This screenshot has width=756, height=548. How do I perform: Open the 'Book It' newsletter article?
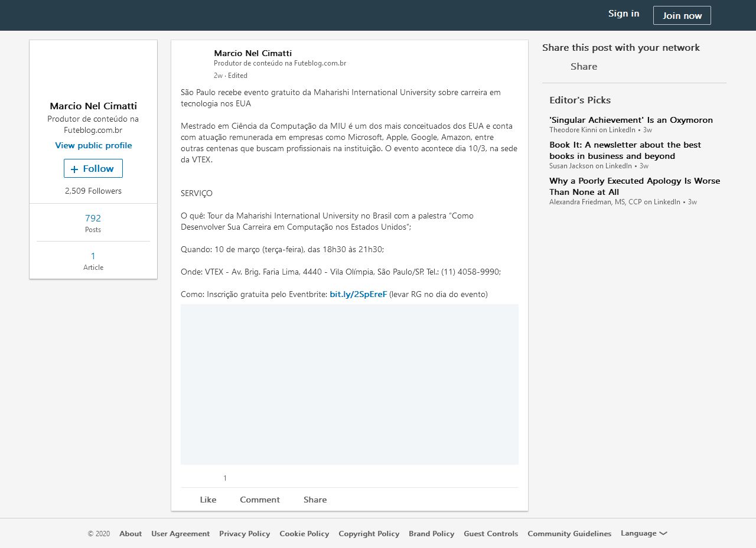point(625,150)
